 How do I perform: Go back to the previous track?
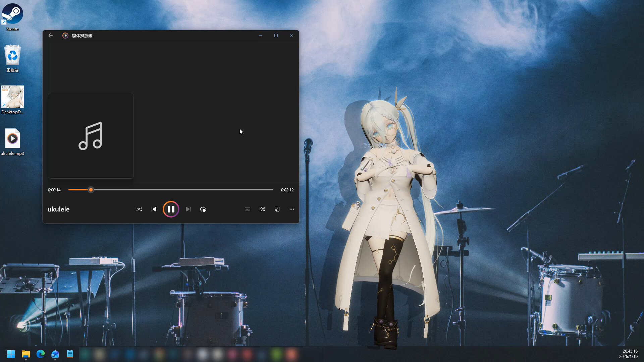[x=154, y=209]
